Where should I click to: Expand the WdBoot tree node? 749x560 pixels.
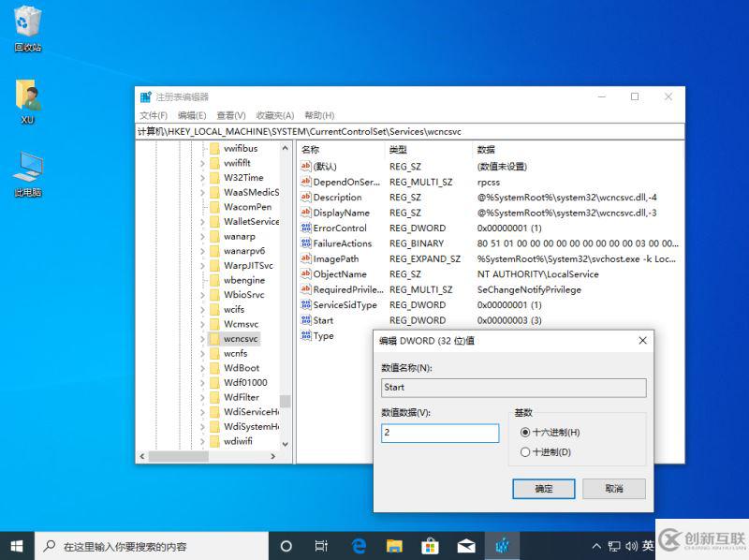click(x=202, y=368)
